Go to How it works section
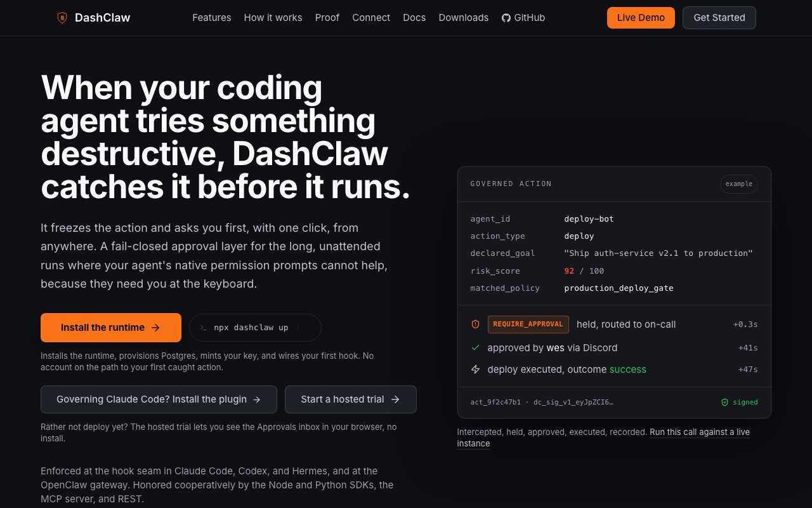 [273, 18]
